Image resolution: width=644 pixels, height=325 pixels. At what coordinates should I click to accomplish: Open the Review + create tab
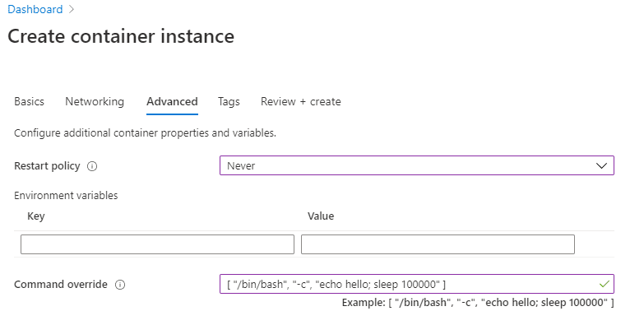tap(301, 101)
